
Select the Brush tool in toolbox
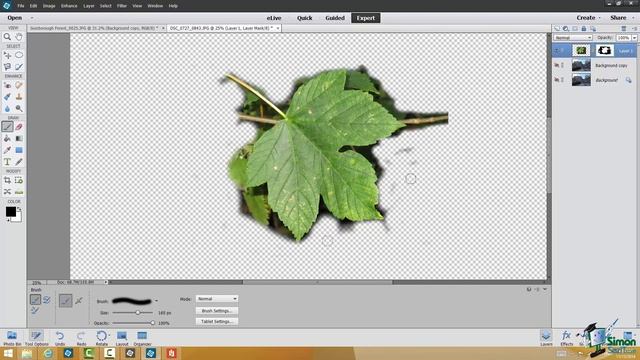7,127
